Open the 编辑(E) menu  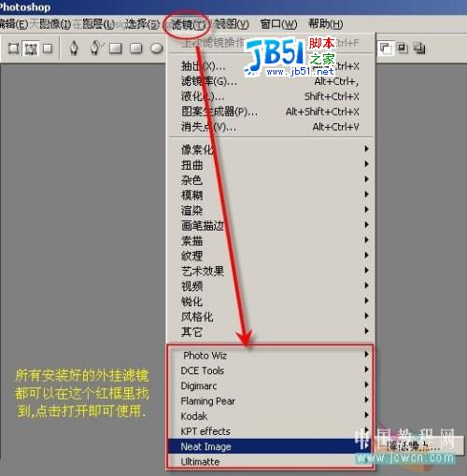coord(14,24)
